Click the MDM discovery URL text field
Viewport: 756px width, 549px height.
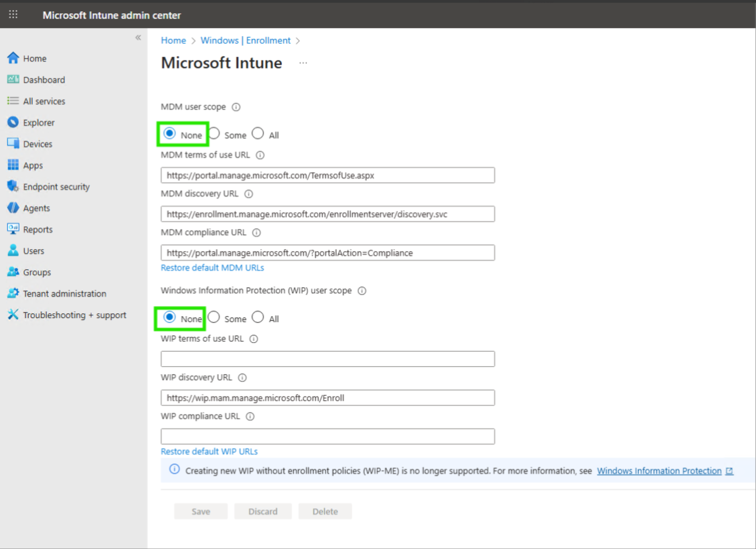(327, 214)
